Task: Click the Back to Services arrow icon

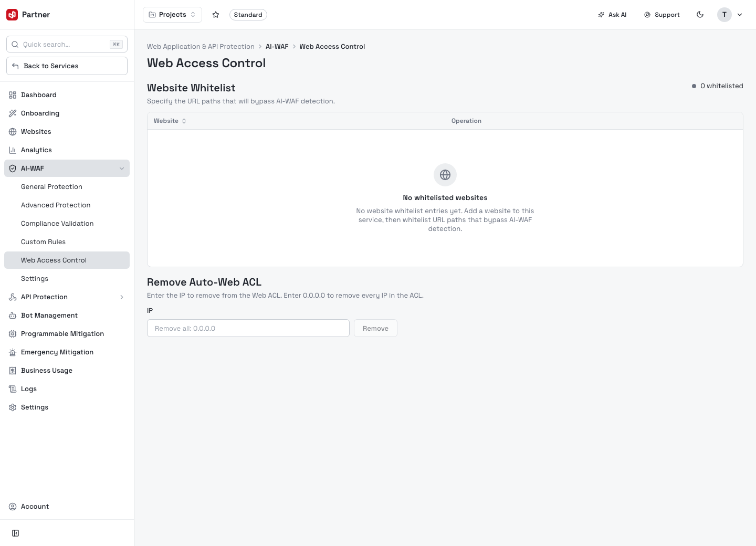Action: pyautogui.click(x=15, y=66)
